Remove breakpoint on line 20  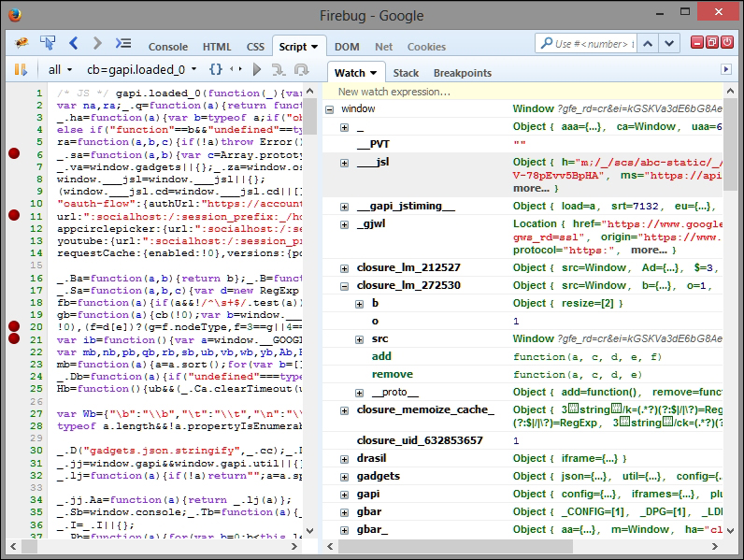pyautogui.click(x=14, y=326)
